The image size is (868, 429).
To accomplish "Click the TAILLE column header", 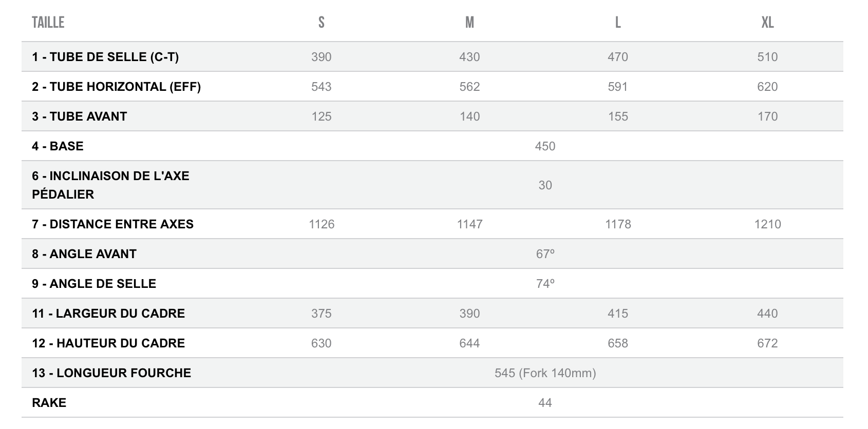I will coord(48,23).
